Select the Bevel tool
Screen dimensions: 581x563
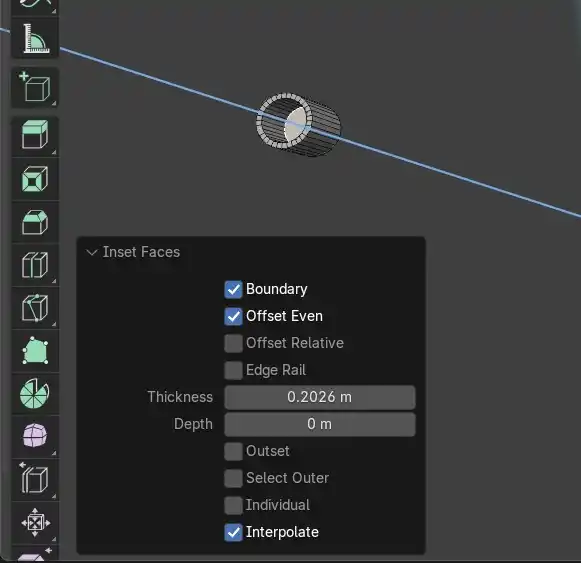35,222
